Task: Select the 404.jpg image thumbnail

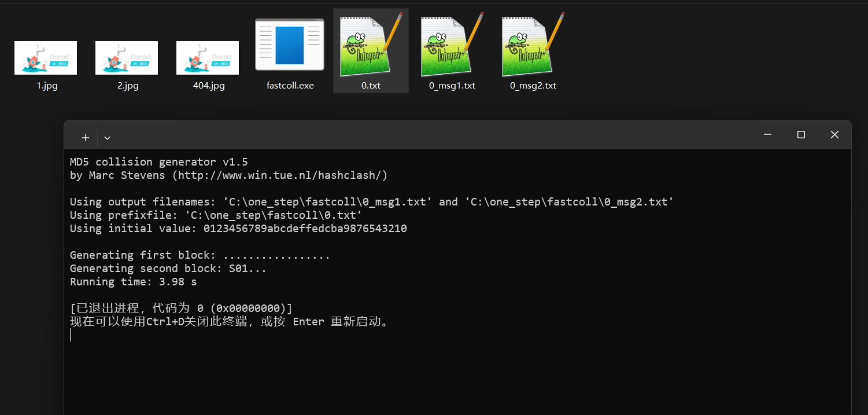Action: 208,58
